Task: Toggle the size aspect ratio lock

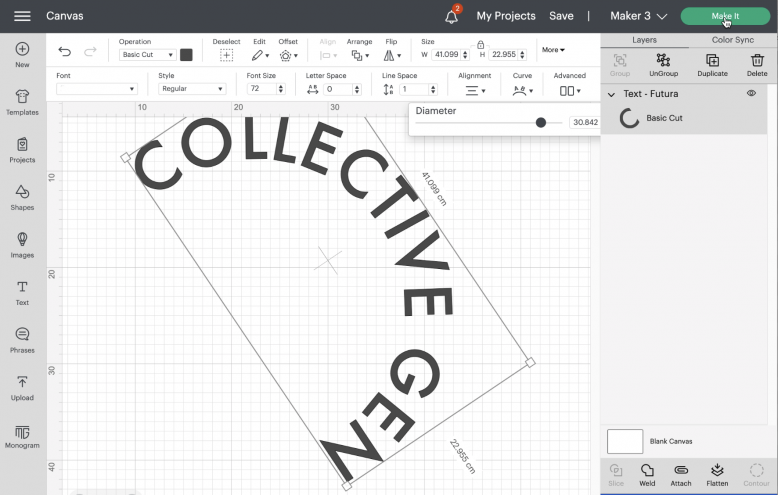Action: [x=481, y=44]
